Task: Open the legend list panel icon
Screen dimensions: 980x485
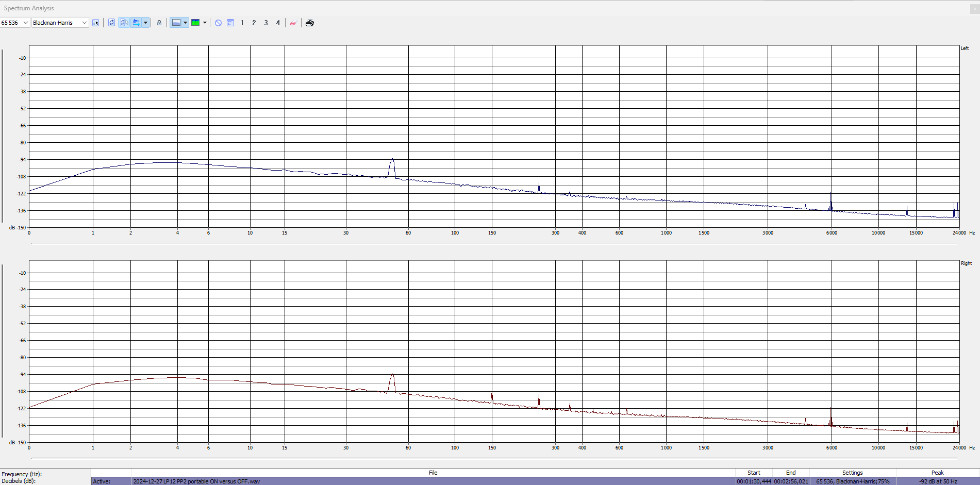Action: (230, 23)
